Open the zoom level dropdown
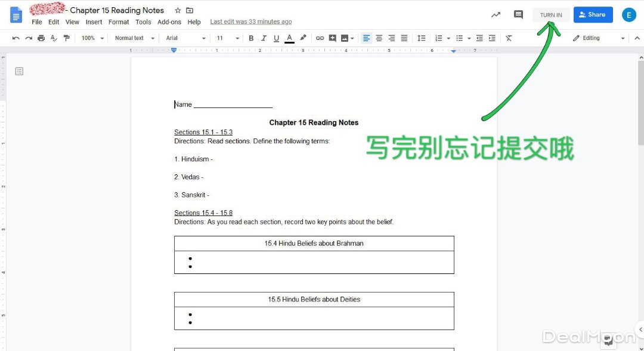The image size is (644, 351). [x=91, y=38]
